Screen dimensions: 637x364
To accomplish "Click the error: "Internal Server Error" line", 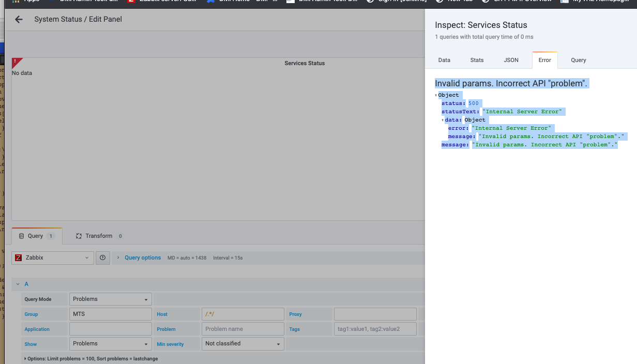I will tap(501, 128).
